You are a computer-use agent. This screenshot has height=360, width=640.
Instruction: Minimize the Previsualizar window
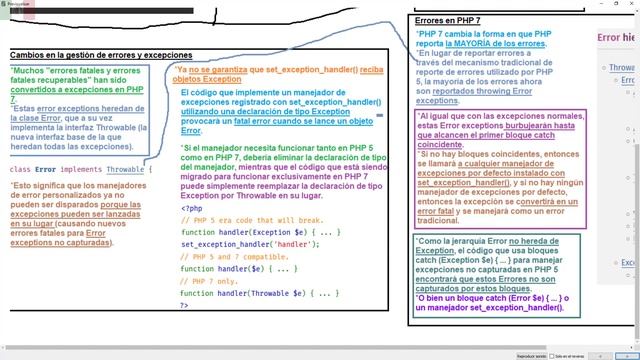tap(601, 3)
